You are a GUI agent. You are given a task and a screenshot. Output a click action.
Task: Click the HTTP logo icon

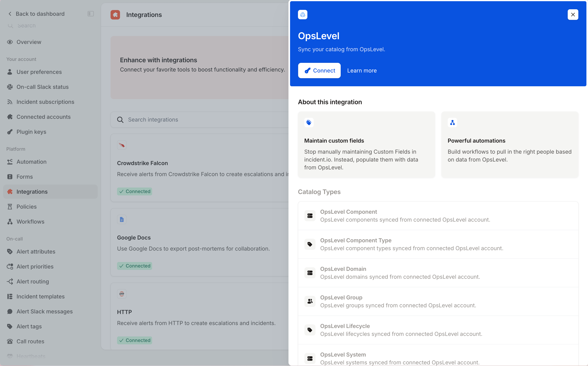[x=122, y=294]
